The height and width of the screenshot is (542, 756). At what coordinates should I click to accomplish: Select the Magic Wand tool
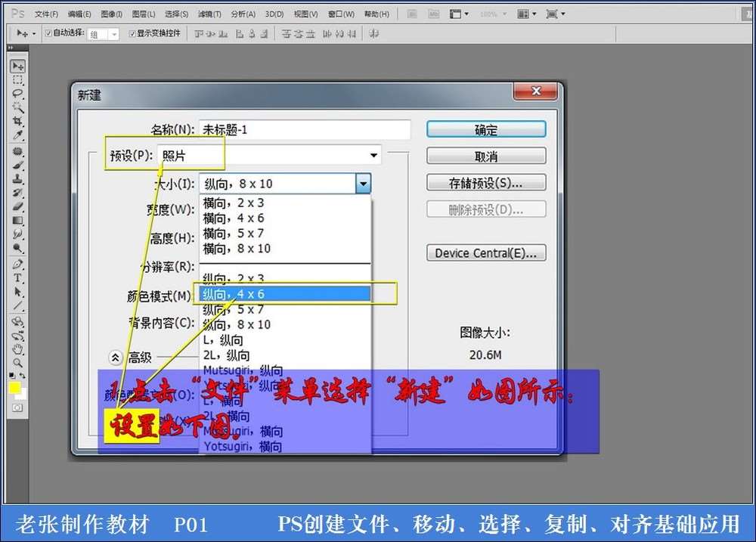click(x=18, y=107)
